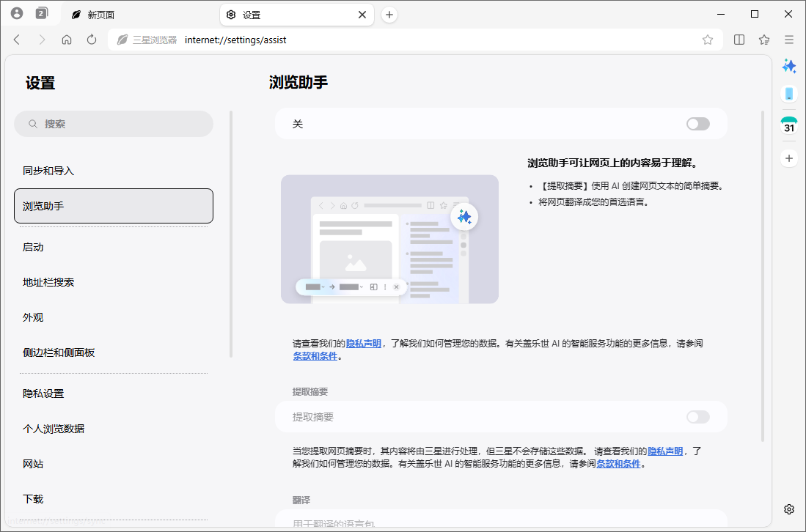Open the phone device panel in the sidebar
This screenshot has width=806, height=532.
coord(789,94)
